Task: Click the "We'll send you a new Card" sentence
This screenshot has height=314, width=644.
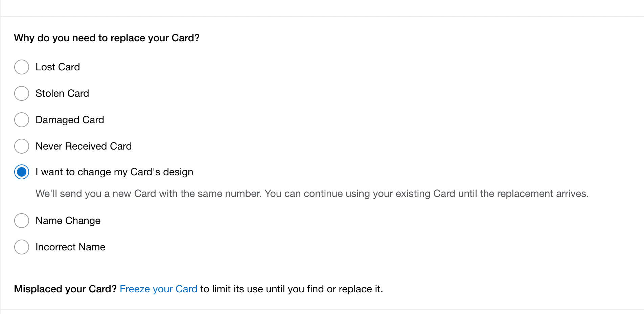Action: pos(148,194)
